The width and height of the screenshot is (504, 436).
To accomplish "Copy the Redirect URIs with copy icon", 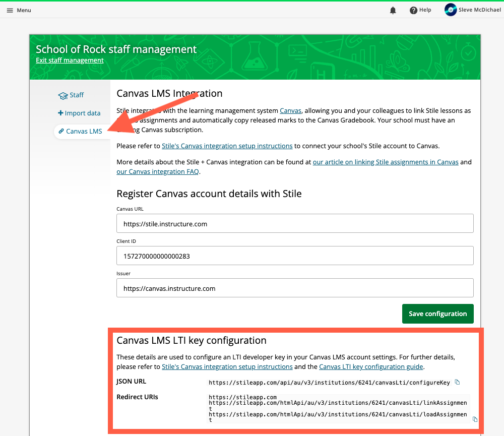I will [x=475, y=419].
